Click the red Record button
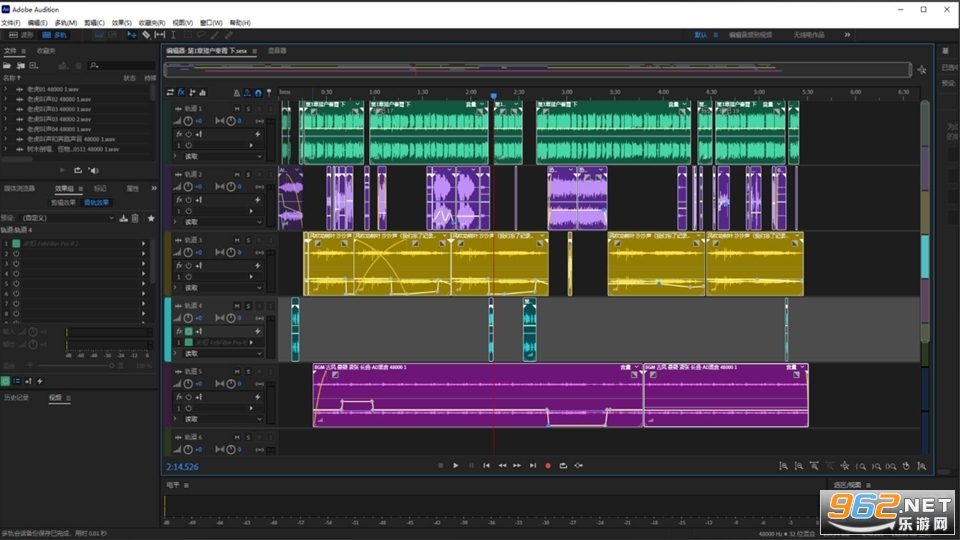The height and width of the screenshot is (540, 960). click(x=548, y=466)
